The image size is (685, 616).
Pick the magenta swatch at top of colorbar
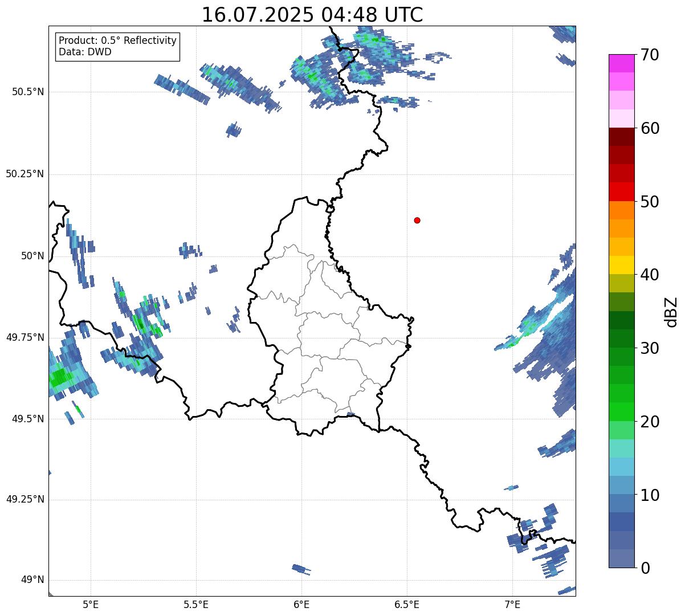point(621,63)
